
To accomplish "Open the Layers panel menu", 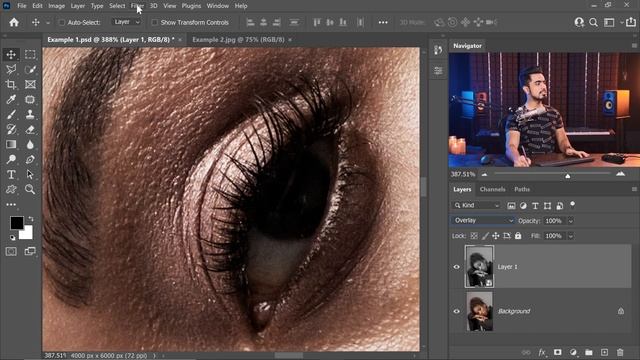I will click(634, 189).
